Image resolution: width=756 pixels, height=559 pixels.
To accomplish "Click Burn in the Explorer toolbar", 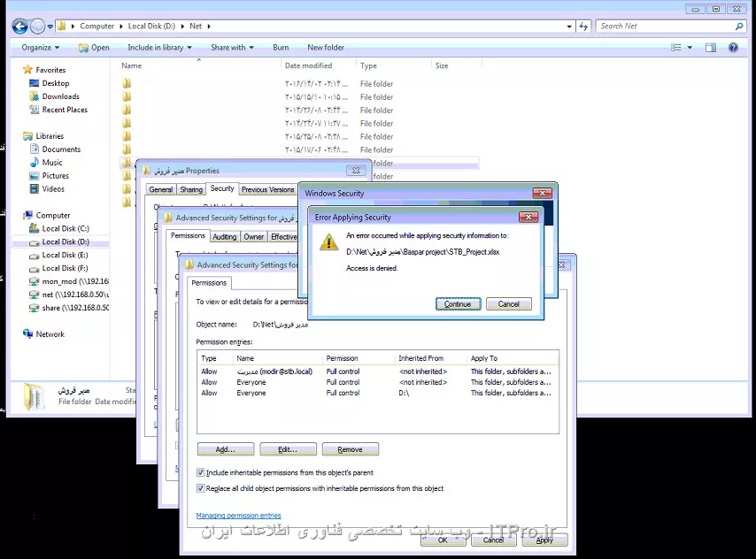I will coord(281,47).
